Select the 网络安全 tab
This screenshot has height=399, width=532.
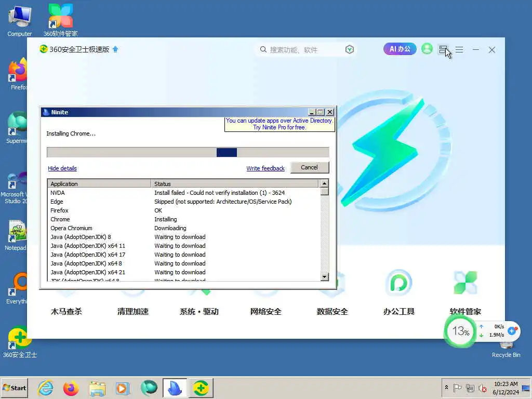[265, 312]
